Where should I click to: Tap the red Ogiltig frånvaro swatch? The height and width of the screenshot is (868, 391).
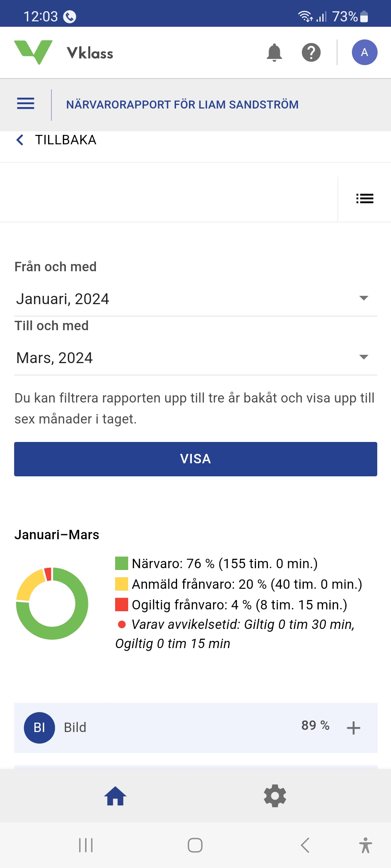pos(121,604)
